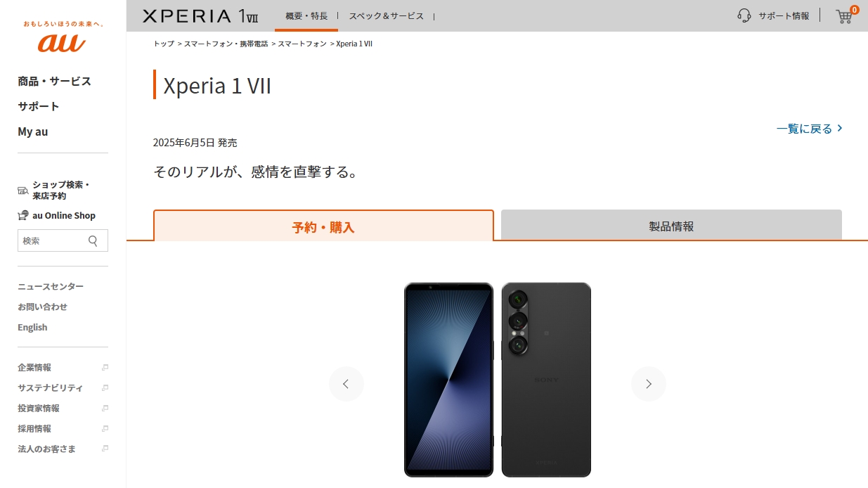This screenshot has width=868, height=488.
Task: Select the 予約・購入 tab
Action: 323,226
